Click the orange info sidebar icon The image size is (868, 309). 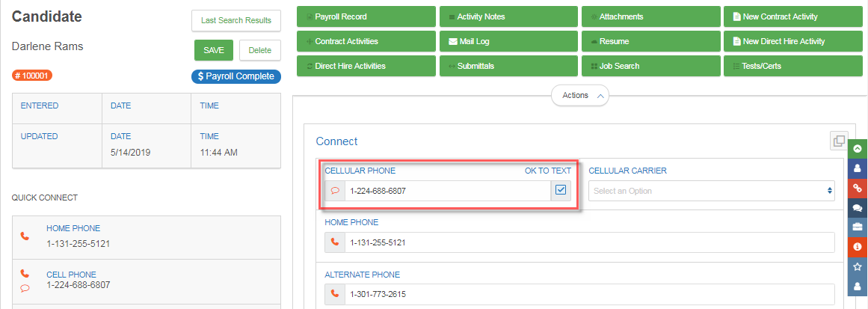[x=858, y=246]
